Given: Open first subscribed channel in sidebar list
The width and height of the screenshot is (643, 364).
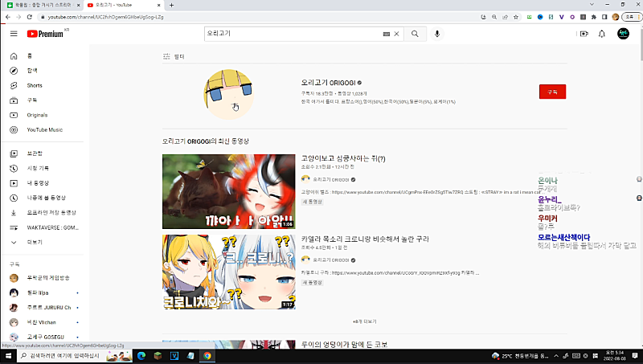Looking at the screenshot, I should click(x=43, y=278).
